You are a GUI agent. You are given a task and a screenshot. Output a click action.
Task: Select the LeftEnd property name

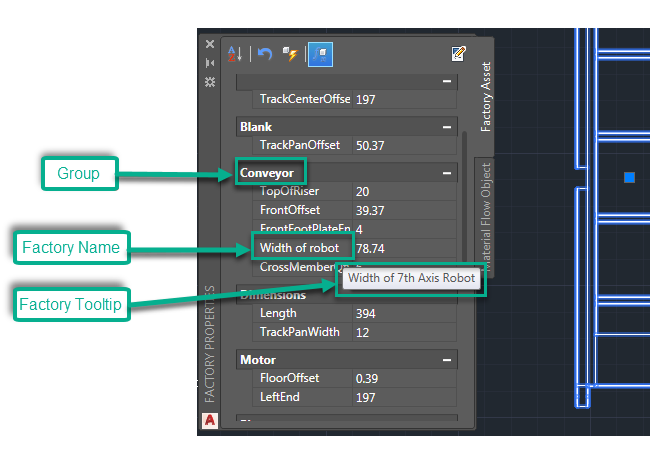point(279,397)
